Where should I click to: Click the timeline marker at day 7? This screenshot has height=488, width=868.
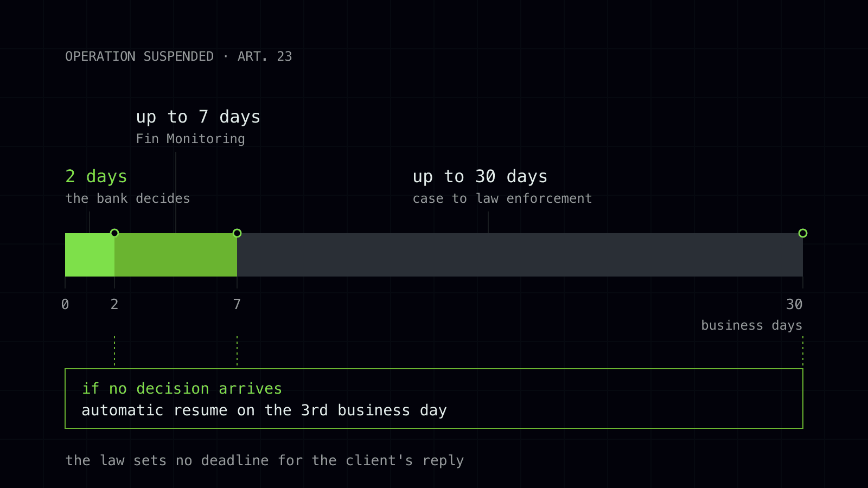point(237,233)
